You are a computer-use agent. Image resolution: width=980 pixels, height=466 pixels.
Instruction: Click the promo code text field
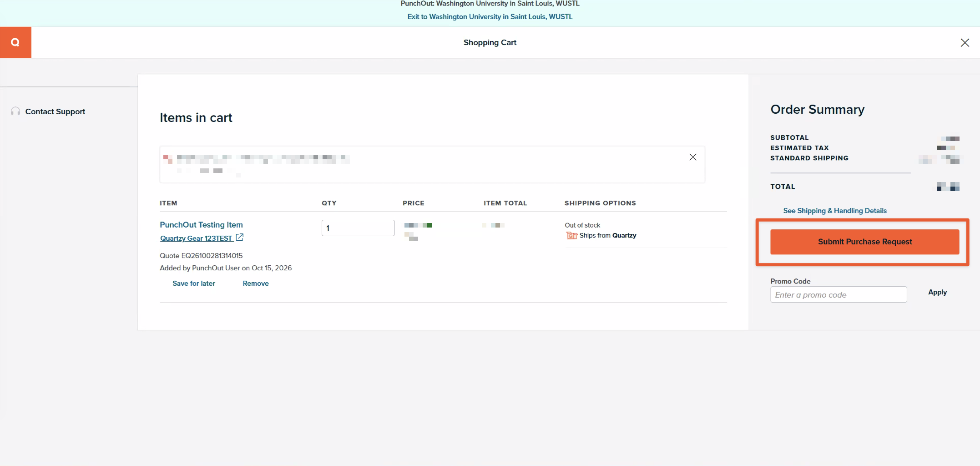(839, 294)
